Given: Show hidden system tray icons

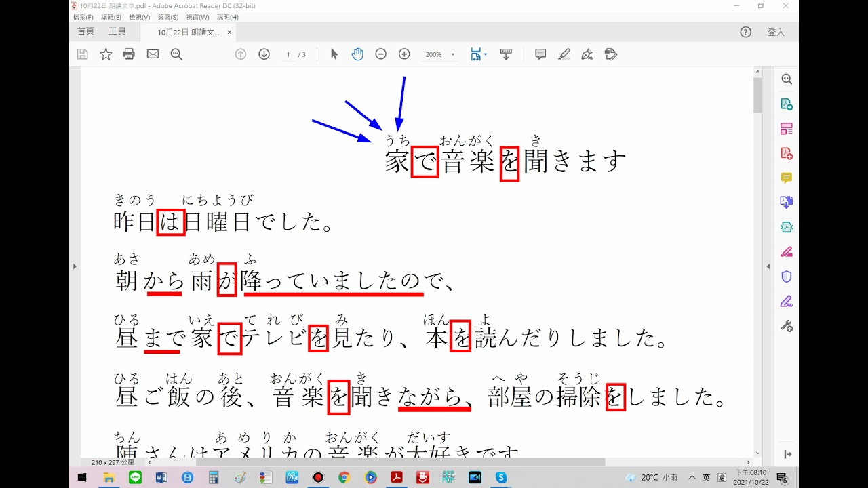Looking at the screenshot, I should click(692, 477).
